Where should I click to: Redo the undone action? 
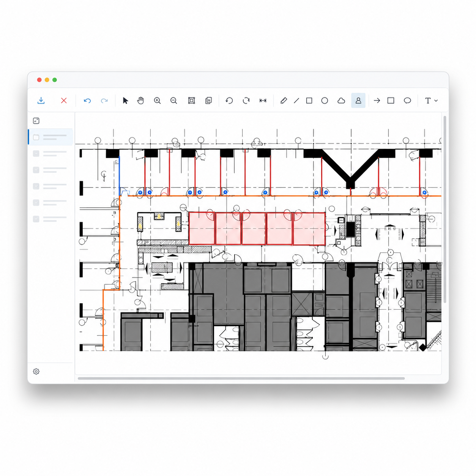pos(104,101)
